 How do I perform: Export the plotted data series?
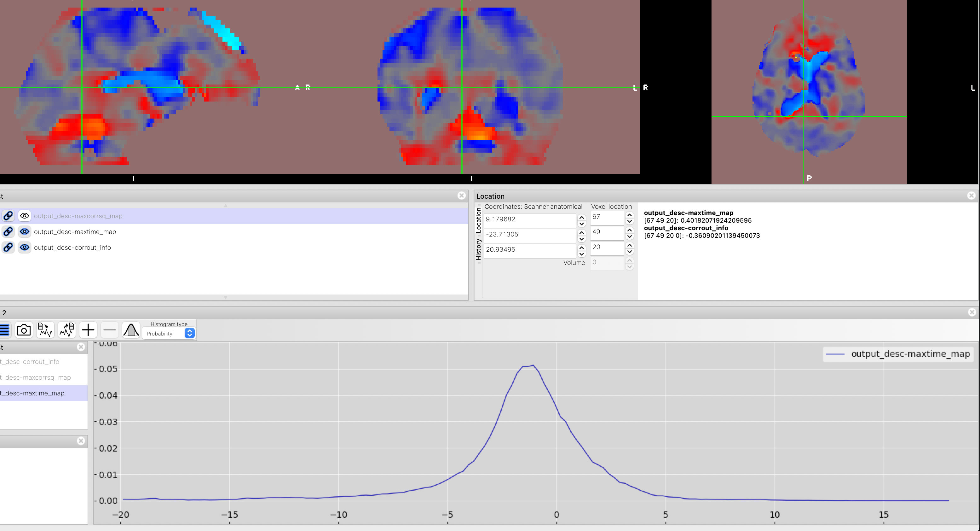66,330
